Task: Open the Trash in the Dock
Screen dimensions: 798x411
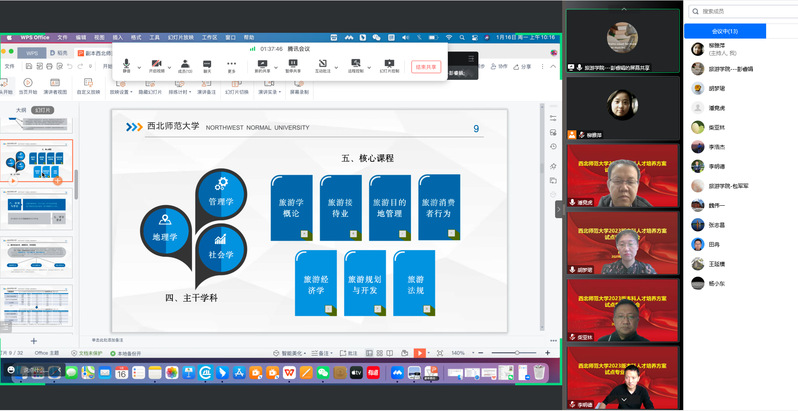Action: tap(539, 372)
